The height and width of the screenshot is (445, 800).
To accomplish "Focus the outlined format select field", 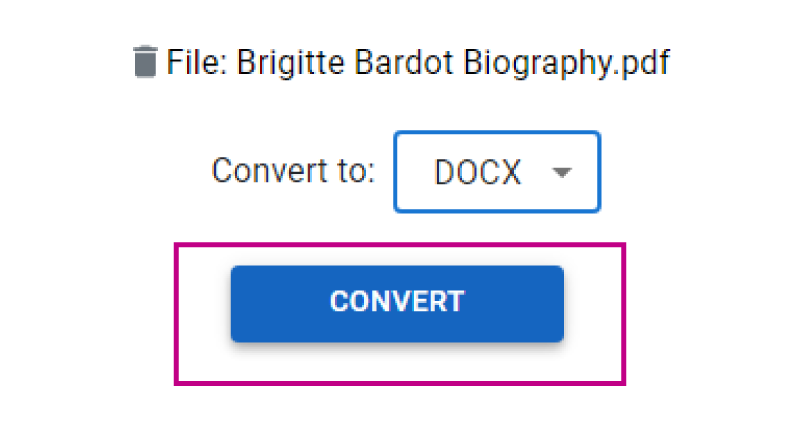I will click(497, 172).
